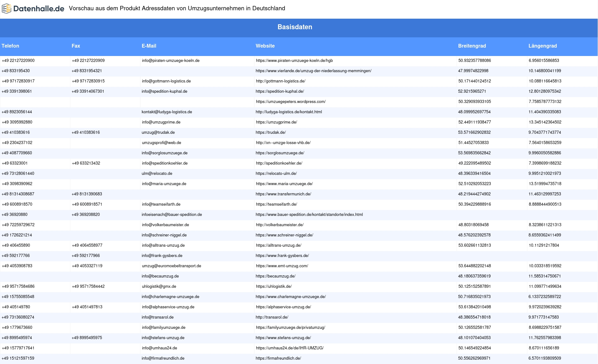
Task: Click fax number +49 633213432
Action: 86,163
